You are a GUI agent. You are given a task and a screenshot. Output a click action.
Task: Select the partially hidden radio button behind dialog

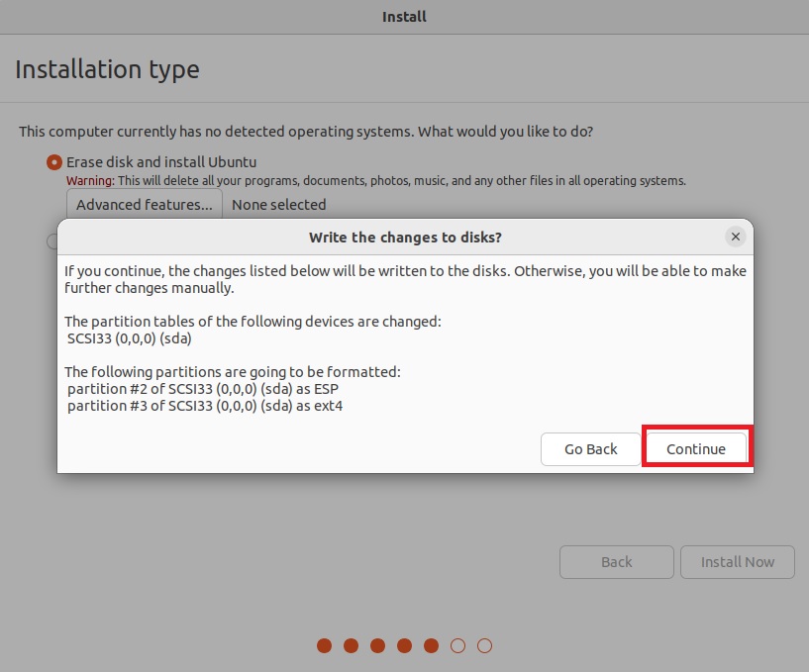[x=52, y=240]
